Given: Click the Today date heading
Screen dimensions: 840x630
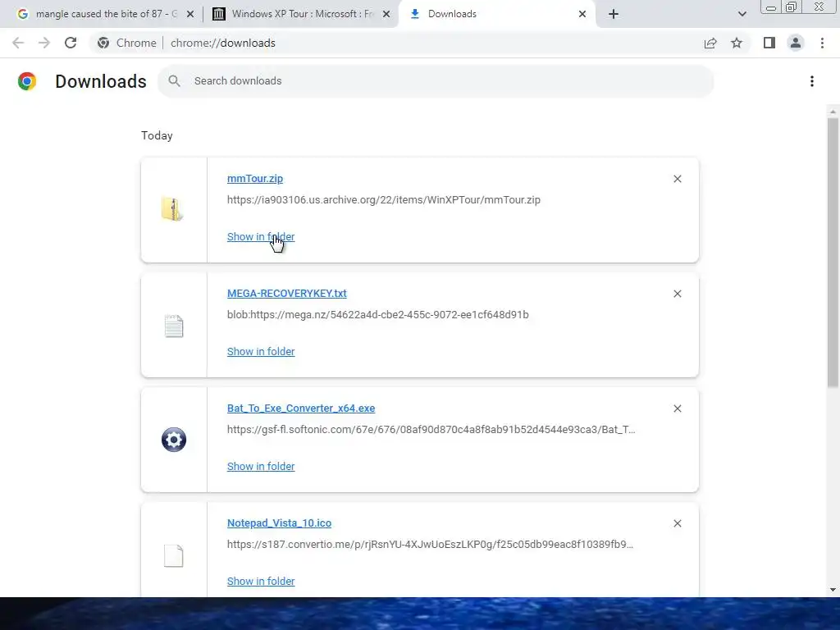Looking at the screenshot, I should click(x=157, y=135).
